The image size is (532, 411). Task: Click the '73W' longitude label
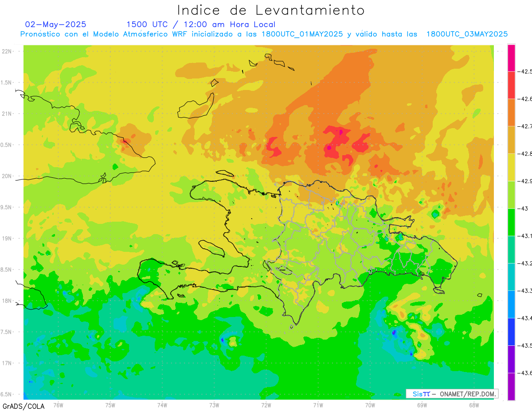pos(214,405)
